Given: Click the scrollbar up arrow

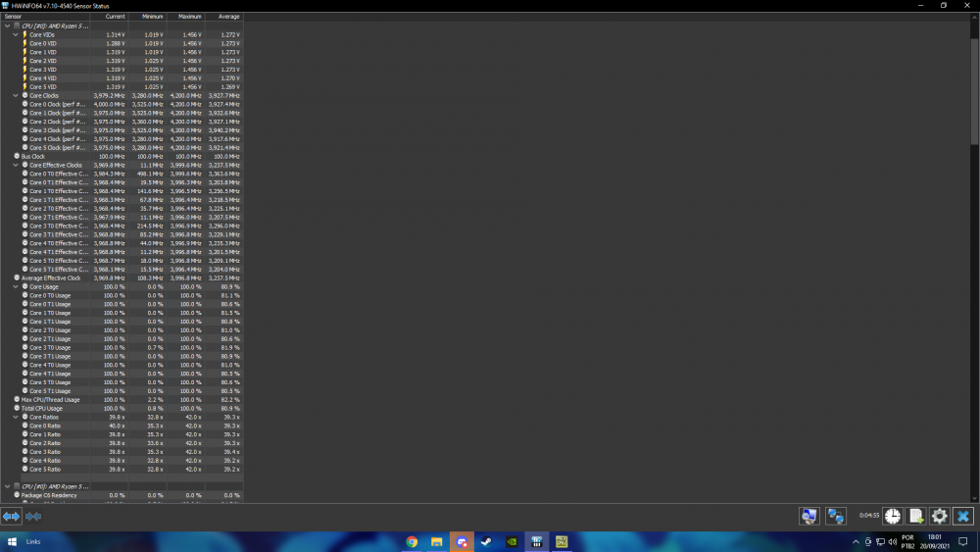Looking at the screenshot, I should (974, 17).
